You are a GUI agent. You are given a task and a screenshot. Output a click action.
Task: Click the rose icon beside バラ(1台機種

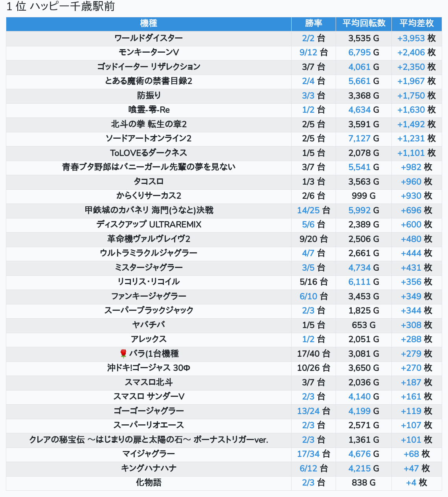123,354
